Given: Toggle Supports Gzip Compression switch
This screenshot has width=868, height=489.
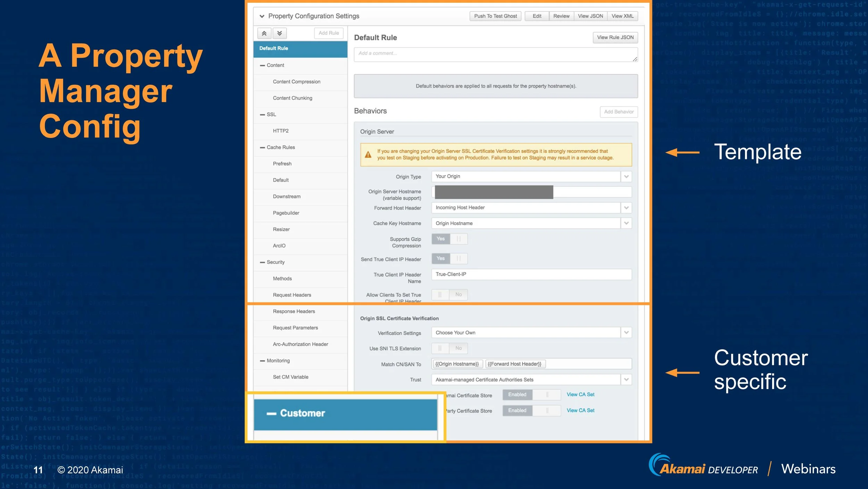Looking at the screenshot, I should coord(450,239).
